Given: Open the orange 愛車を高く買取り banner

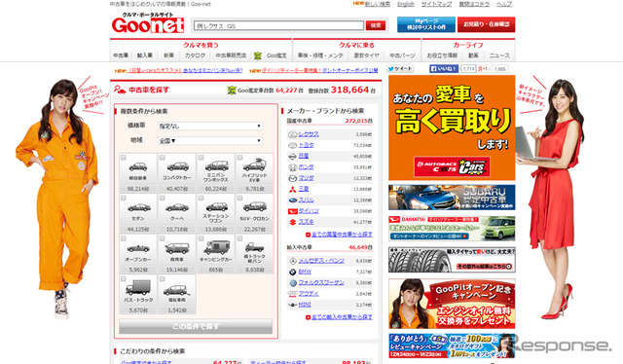Looking at the screenshot, I should point(452,127).
